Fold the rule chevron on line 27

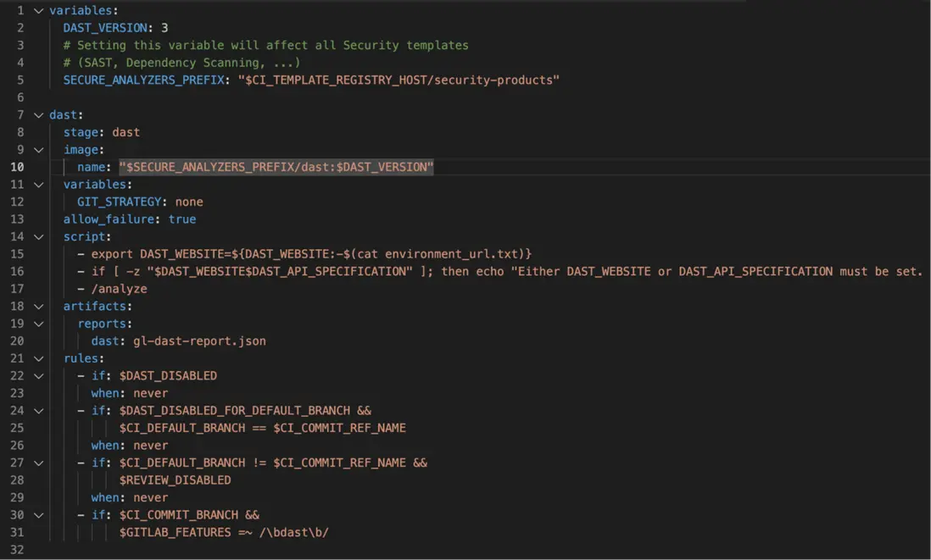coord(38,463)
